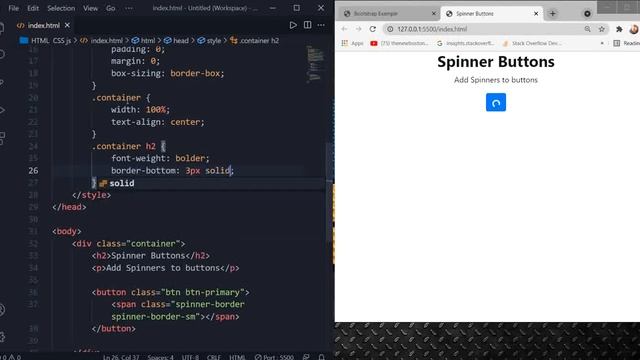Click the Split Editor icon
640x360 pixels.
(x=307, y=25)
